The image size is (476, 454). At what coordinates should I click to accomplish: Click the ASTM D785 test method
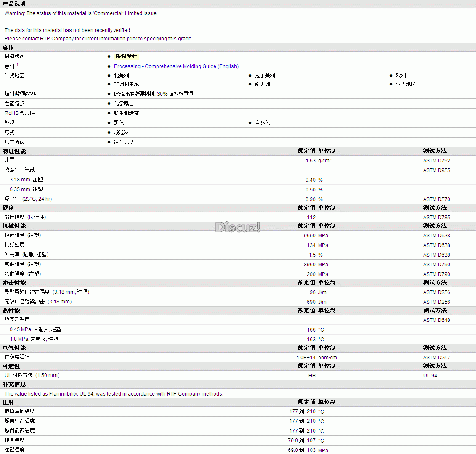[x=436, y=218]
